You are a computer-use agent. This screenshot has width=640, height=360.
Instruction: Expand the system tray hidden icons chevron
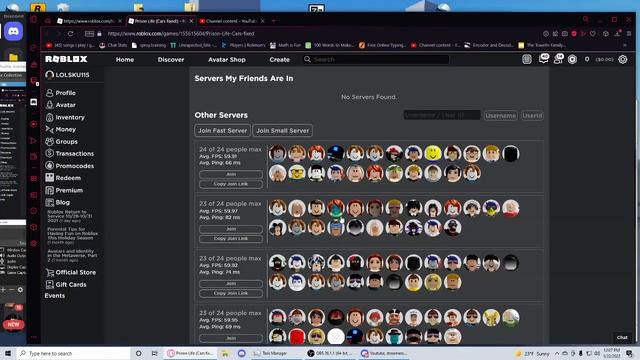pyautogui.click(x=557, y=353)
